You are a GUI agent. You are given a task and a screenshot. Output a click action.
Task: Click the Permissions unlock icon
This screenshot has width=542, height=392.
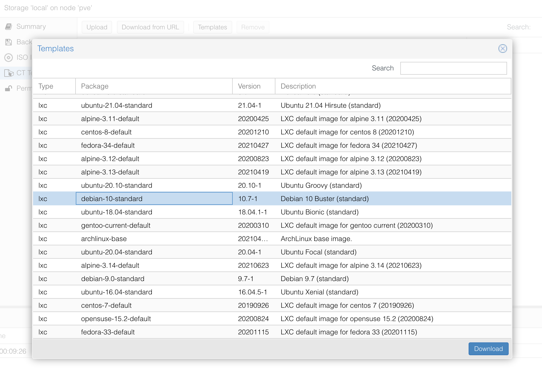coord(9,88)
